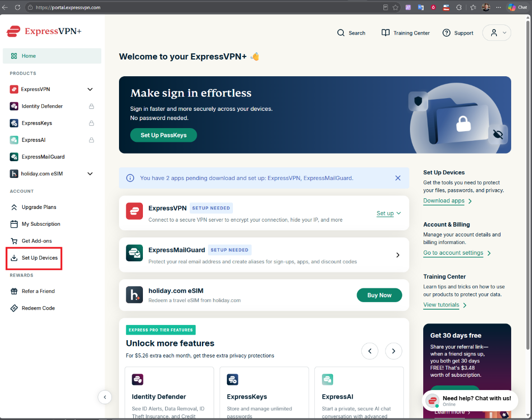Click the info icon in the notification banner
The height and width of the screenshot is (420, 532).
point(130,178)
